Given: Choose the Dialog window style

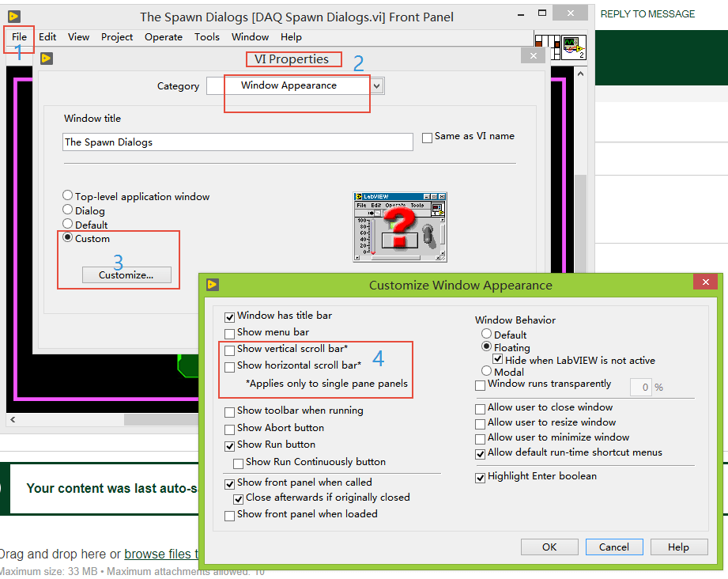Looking at the screenshot, I should (x=67, y=210).
